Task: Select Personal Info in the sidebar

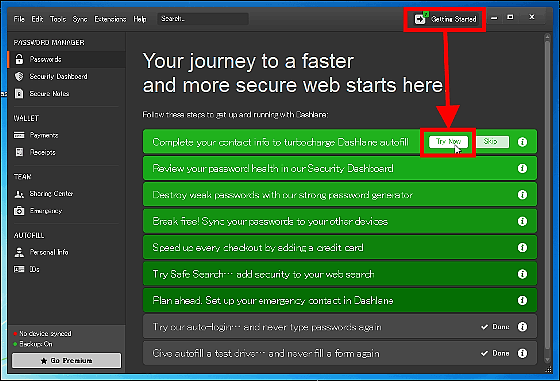Action: [x=66, y=252]
